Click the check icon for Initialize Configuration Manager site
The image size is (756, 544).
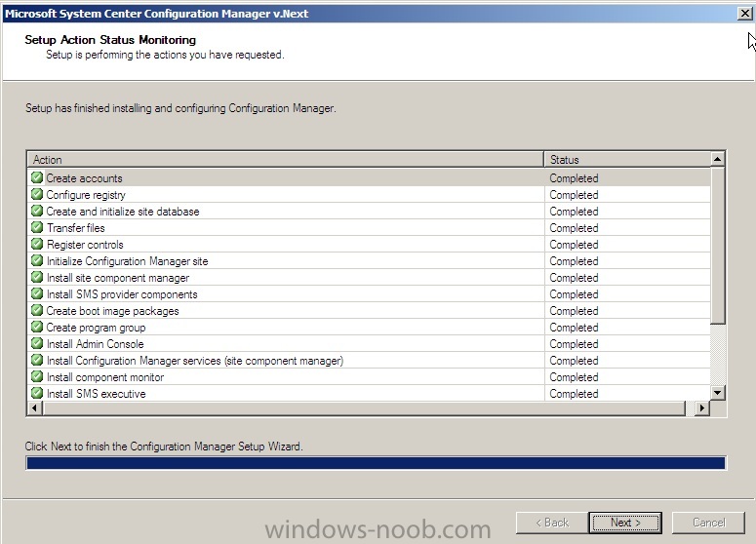[x=37, y=260]
